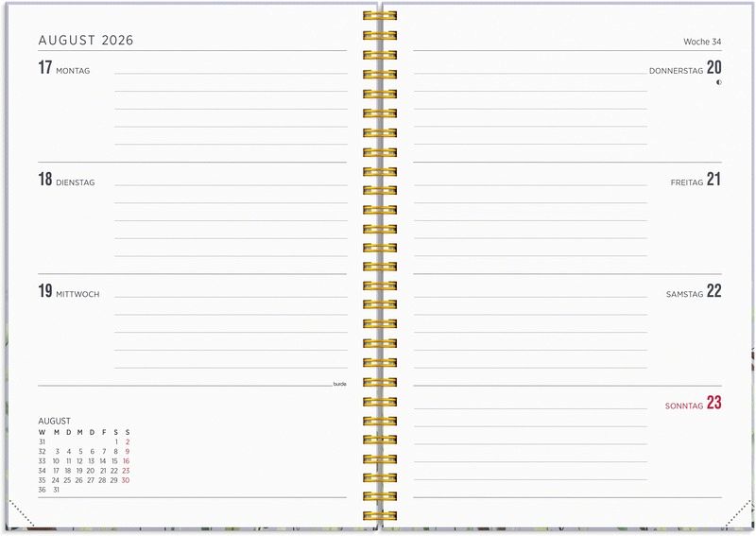Click the half-moon icon under Donnerstag 20
This screenshot has width=756, height=536.
718,82
